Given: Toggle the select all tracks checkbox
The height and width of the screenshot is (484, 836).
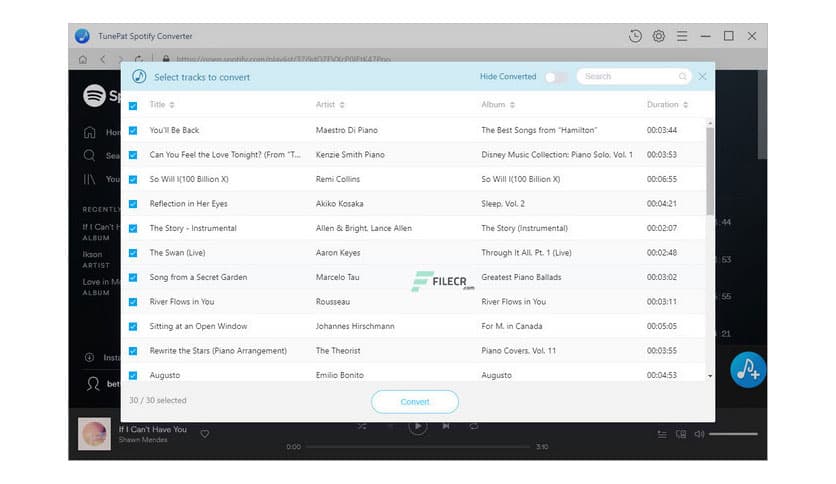Looking at the screenshot, I should pyautogui.click(x=133, y=106).
